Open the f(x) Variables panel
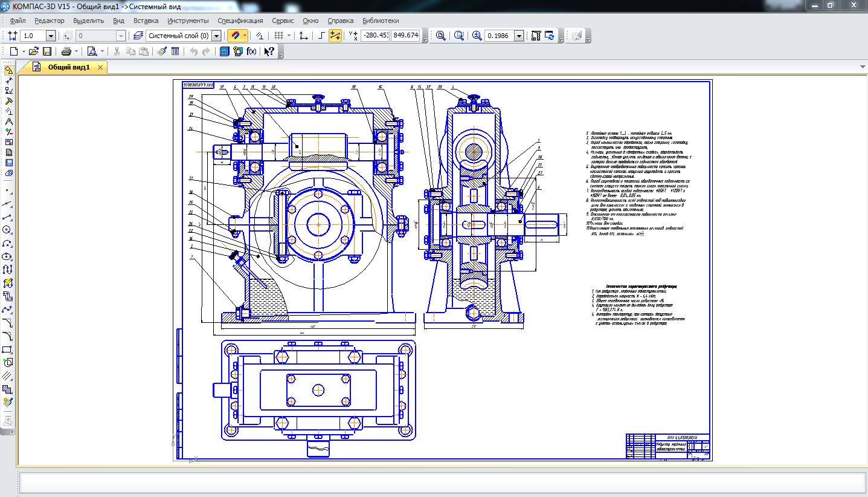 point(251,51)
